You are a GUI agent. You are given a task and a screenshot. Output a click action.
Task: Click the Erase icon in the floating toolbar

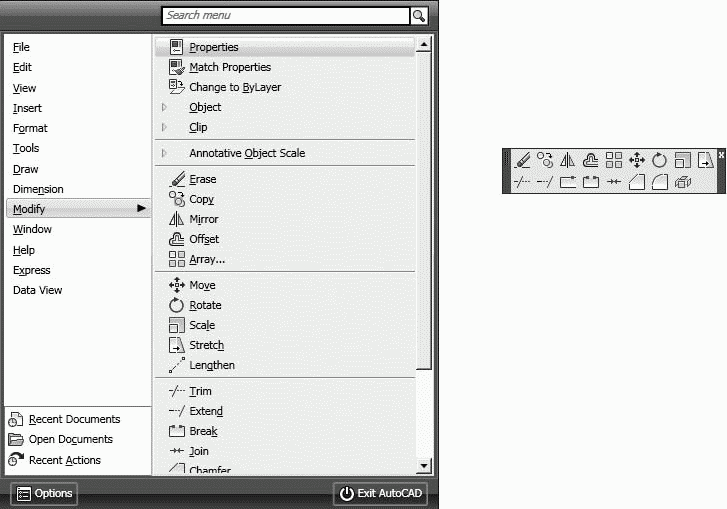522,160
